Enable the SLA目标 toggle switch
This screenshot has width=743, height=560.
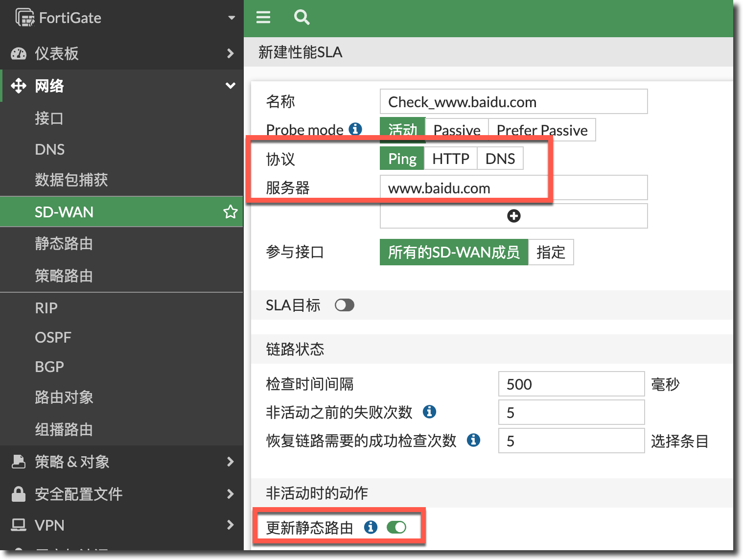pyautogui.click(x=344, y=305)
